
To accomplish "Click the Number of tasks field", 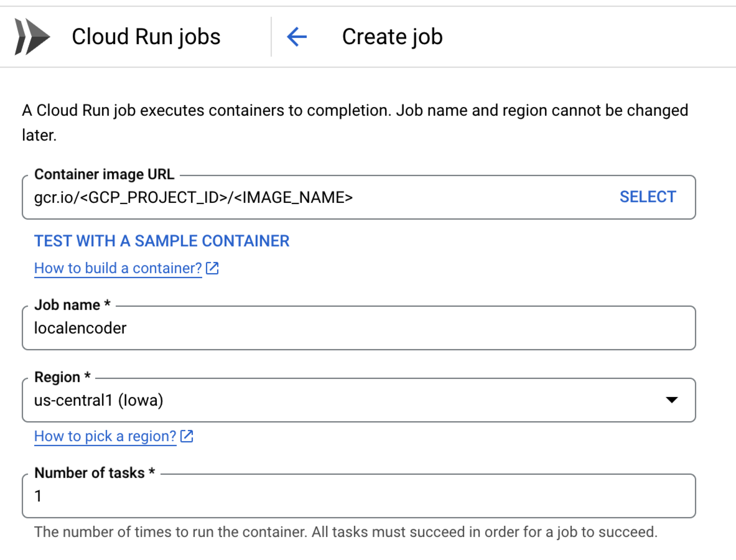I will pyautogui.click(x=359, y=496).
